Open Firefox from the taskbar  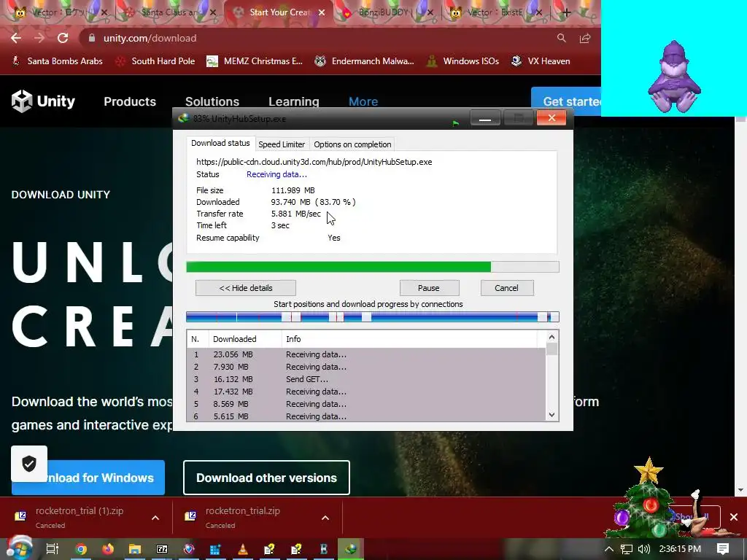108,549
